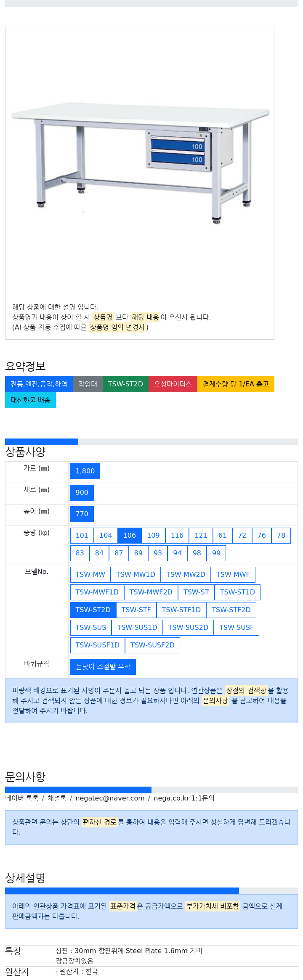The width and height of the screenshot is (303, 980).
Task: Select model TSW-SUS2D
Action: coord(188,627)
